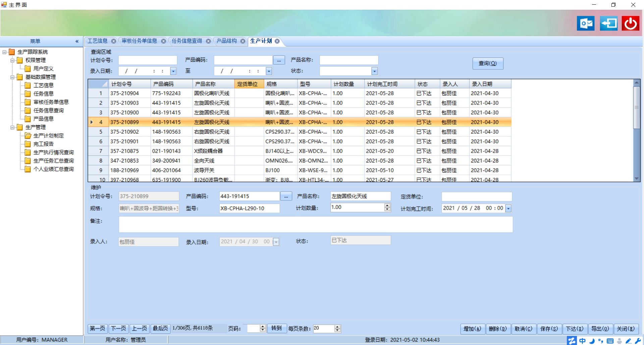
Task: Select table row with 计划令号 375-210904
Action: (x=300, y=93)
